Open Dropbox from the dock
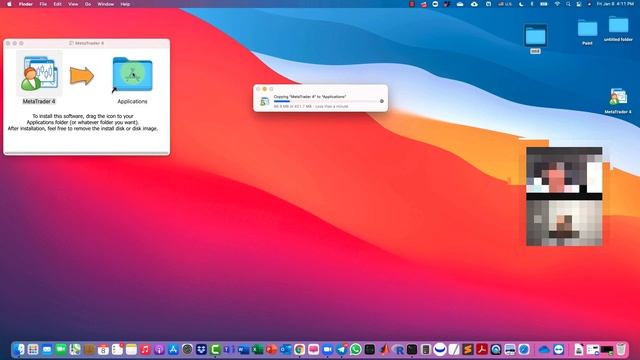The image size is (640, 360). click(x=201, y=349)
